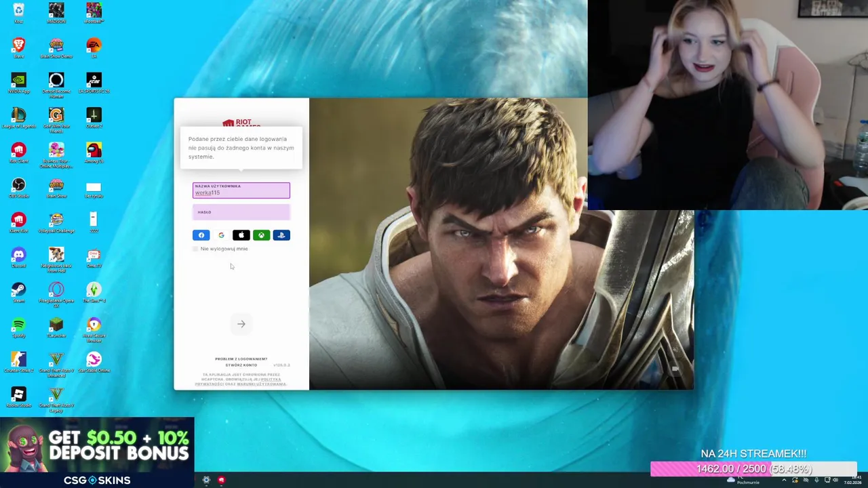This screenshot has width=868, height=488.
Task: Open the Przeglądarka Opera GX shortcut
Action: pyautogui.click(x=56, y=294)
